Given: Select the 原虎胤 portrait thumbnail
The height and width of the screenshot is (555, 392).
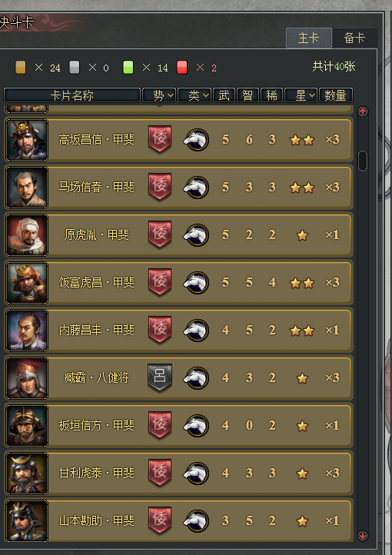Looking at the screenshot, I should click(27, 234).
